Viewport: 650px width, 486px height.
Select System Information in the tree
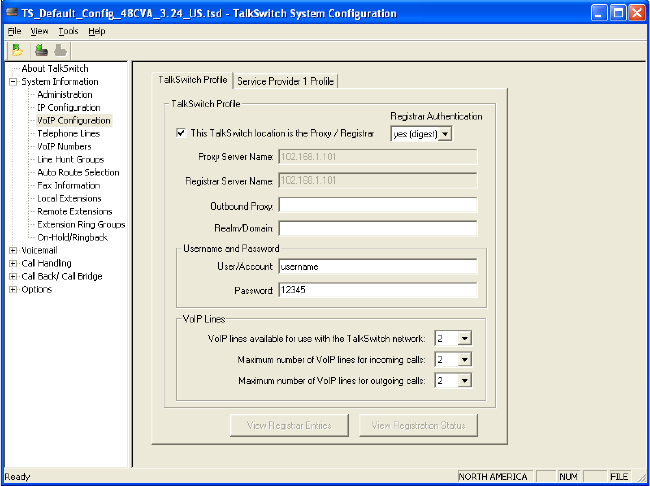(60, 82)
